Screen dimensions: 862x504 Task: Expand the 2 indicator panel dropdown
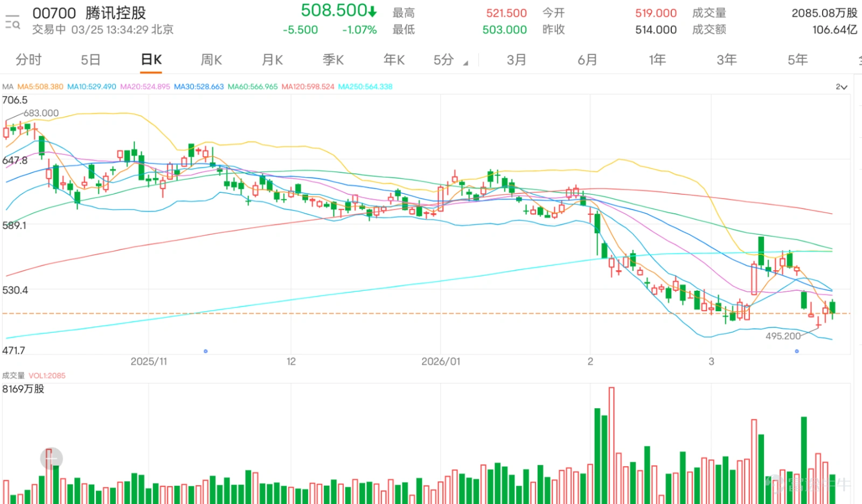tap(842, 87)
